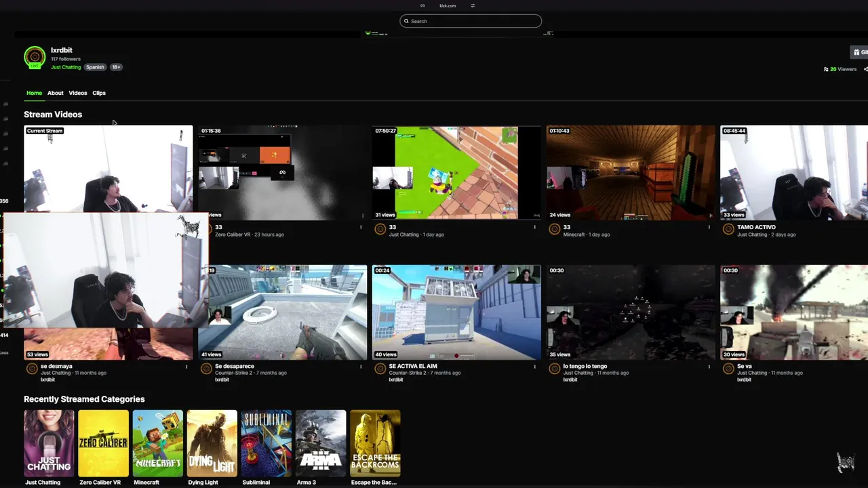868x488 pixels.
Task: Open options menu for SE ACTIVA EL AIM video
Action: [x=535, y=367]
